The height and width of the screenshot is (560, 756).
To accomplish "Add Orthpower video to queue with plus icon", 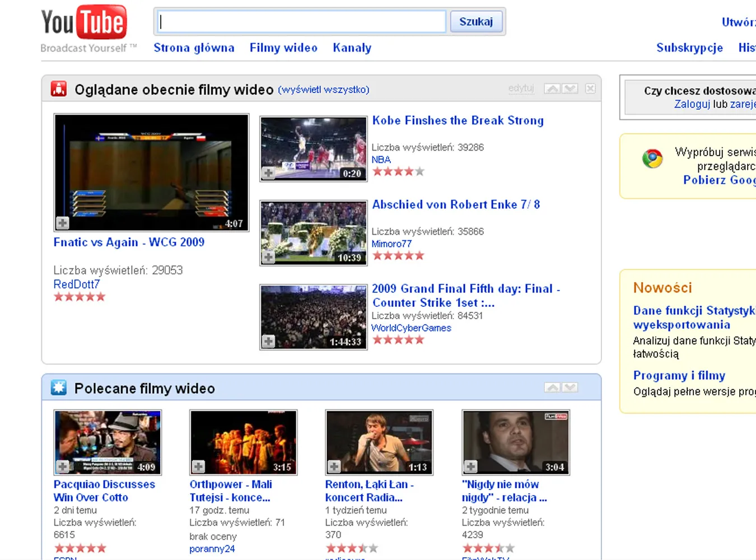I will coord(199,466).
